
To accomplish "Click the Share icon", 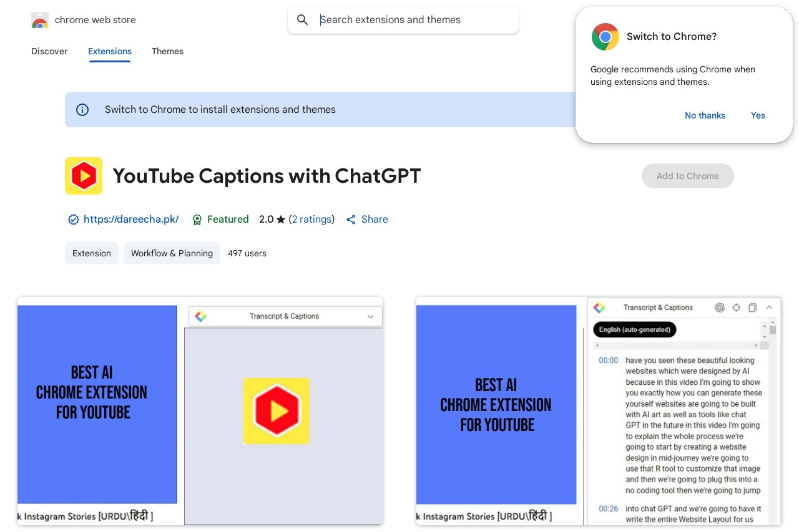I will [351, 220].
